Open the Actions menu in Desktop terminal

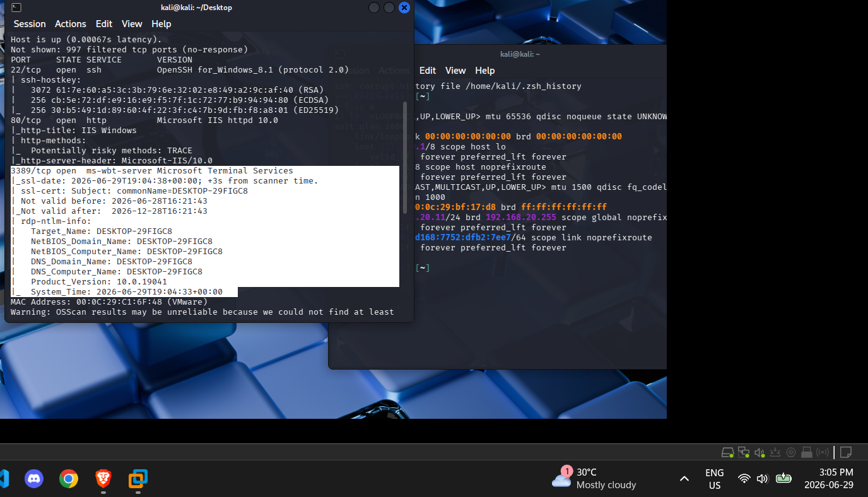coord(71,24)
